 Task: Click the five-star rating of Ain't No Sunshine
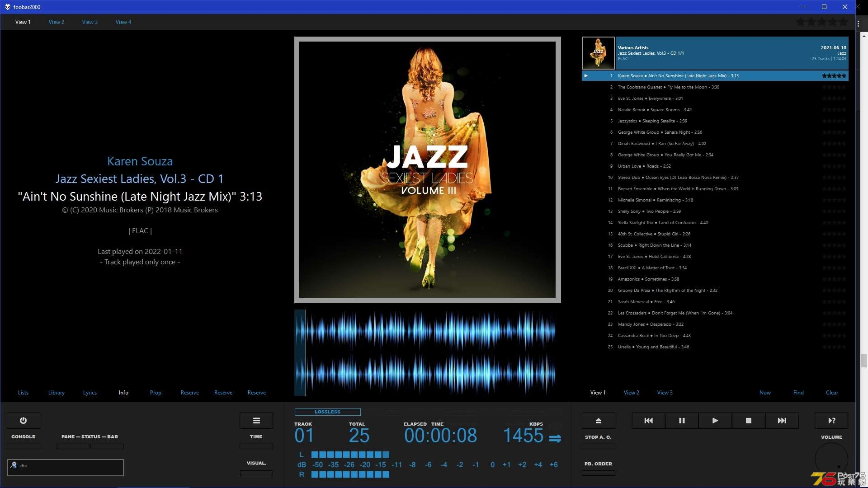pos(834,75)
